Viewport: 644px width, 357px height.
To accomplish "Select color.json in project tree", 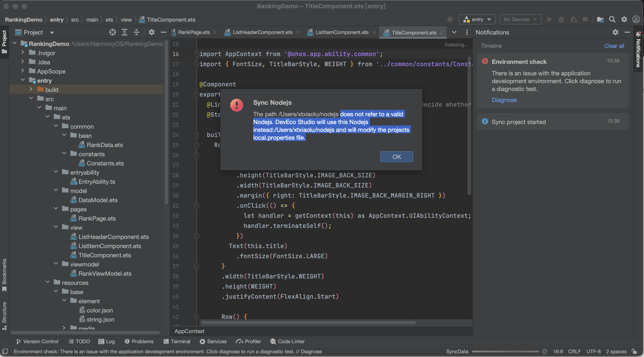I will (96, 310).
